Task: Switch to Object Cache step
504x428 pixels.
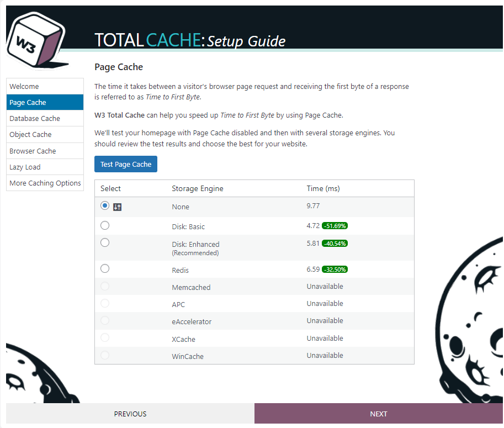Action: pyautogui.click(x=45, y=134)
